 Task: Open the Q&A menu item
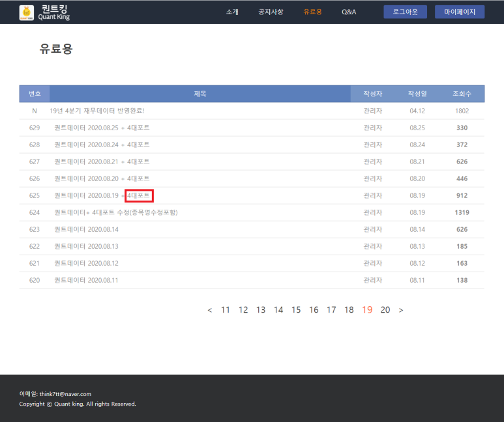(349, 12)
